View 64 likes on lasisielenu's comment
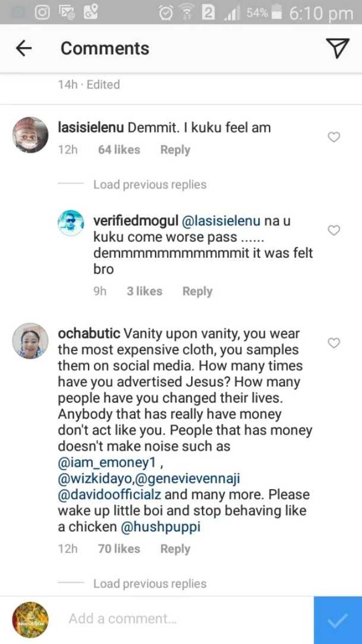Screen dimensions: 362x644 coord(118,149)
